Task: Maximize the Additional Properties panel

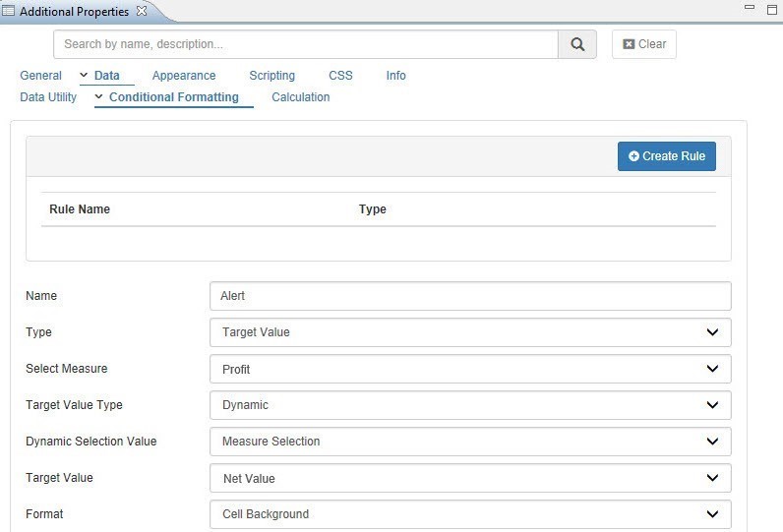Action: (x=772, y=9)
